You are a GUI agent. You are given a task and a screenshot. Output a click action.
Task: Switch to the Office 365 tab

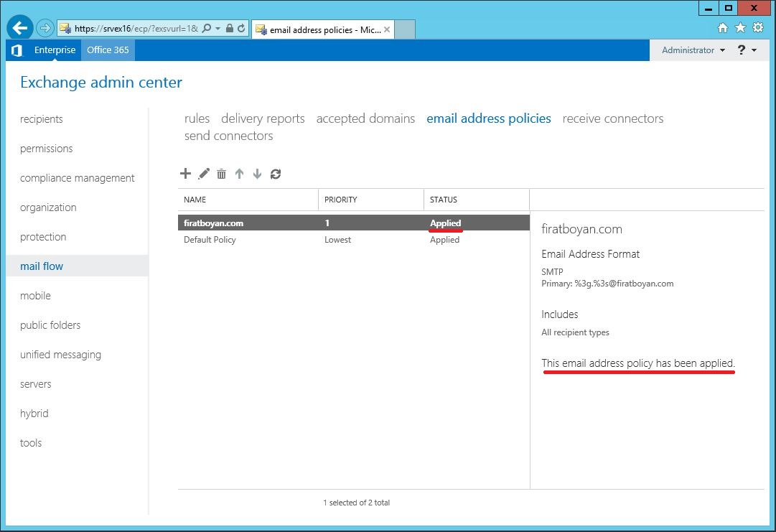point(108,50)
